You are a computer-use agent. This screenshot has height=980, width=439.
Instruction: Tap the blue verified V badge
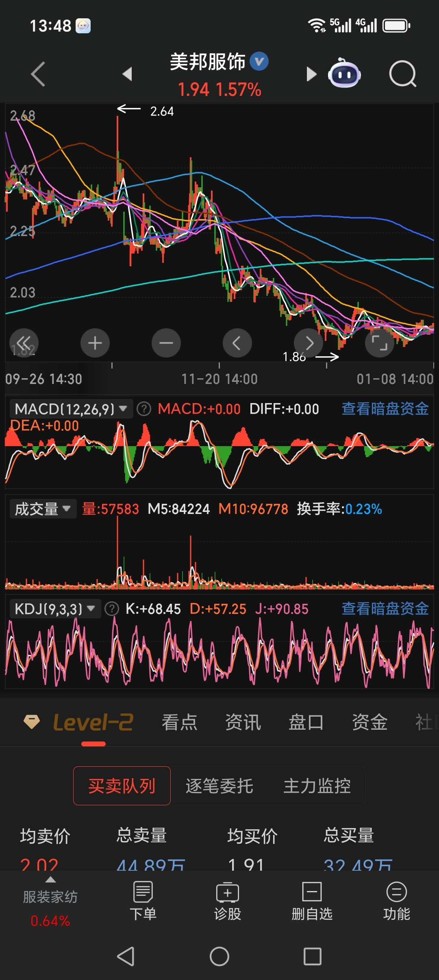(x=259, y=61)
